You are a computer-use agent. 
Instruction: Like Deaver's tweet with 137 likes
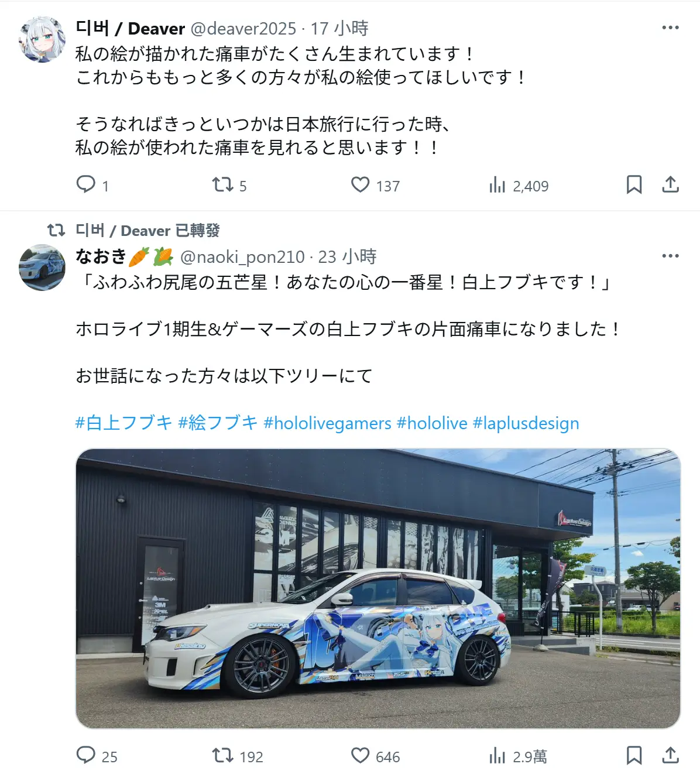[x=360, y=184]
